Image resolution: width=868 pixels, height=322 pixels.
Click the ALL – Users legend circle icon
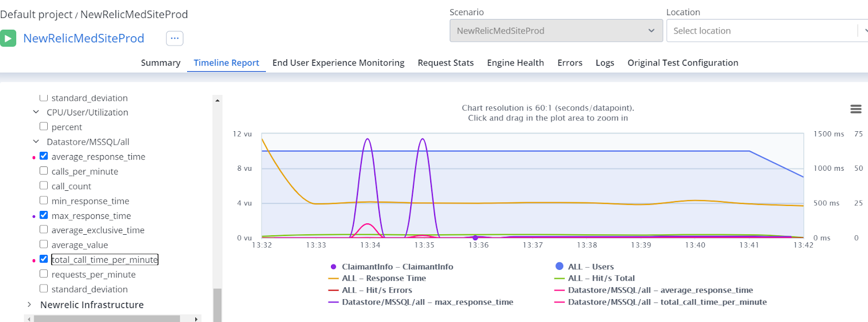[x=559, y=266]
